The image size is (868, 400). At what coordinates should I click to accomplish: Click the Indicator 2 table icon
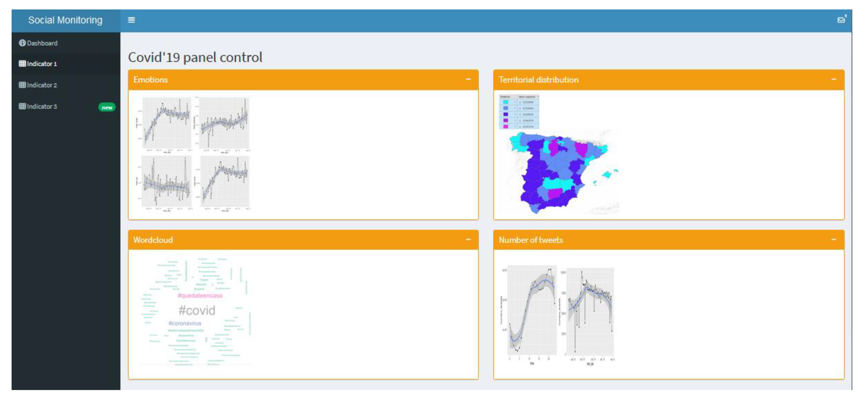[x=22, y=85]
